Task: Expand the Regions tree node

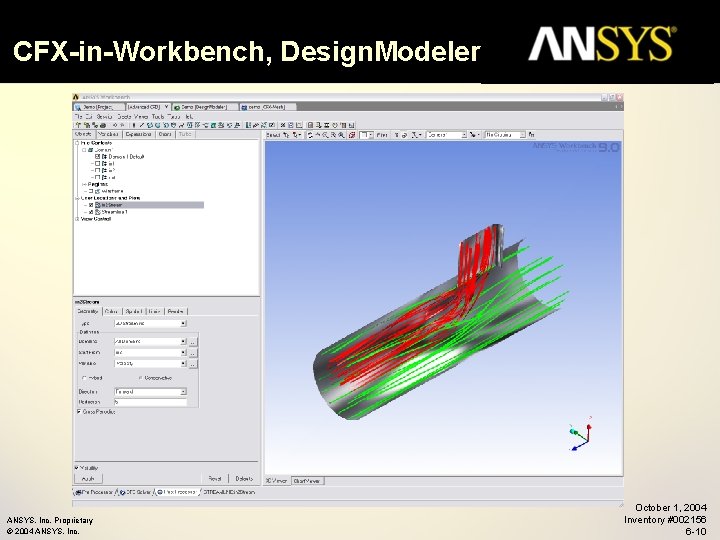Action: (84, 184)
